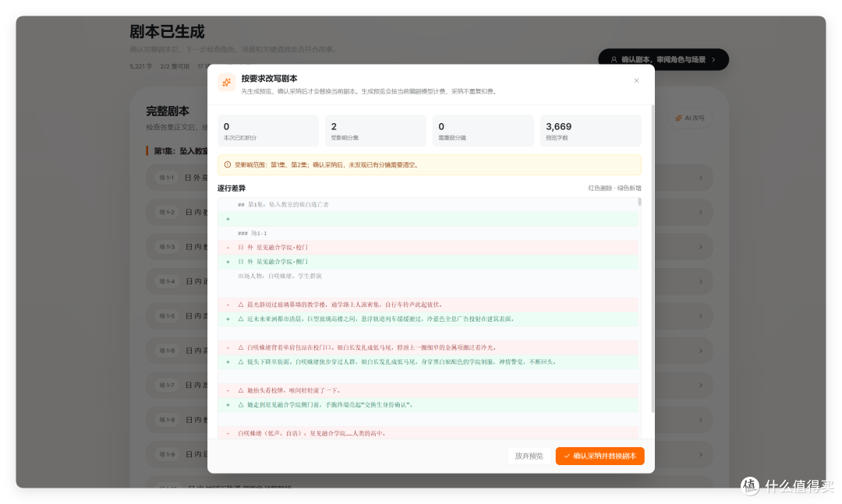Click the orange sparkle icon beside 按要求改写剧本
842x504 pixels.
coord(227,83)
